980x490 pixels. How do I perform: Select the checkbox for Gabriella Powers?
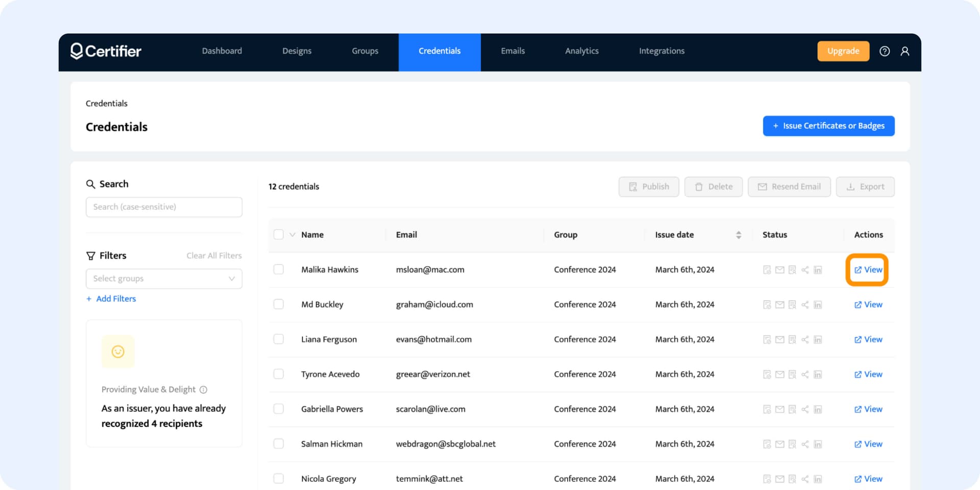279,409
